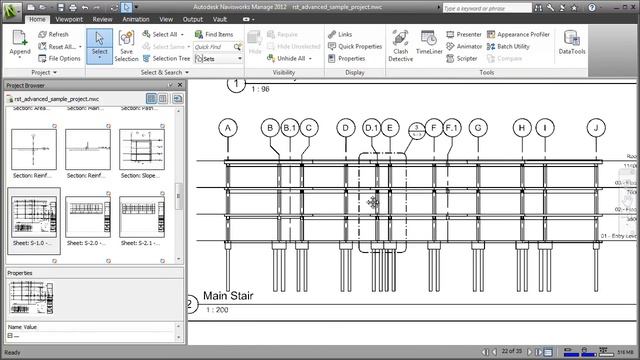Expand the Unhide All dropdown
Image resolution: width=640 pixels, height=360 pixels.
coord(310,59)
